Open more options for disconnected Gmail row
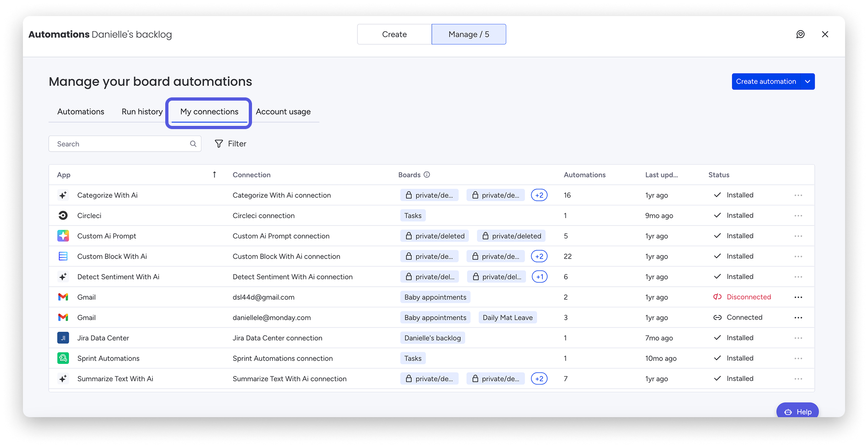 (798, 297)
